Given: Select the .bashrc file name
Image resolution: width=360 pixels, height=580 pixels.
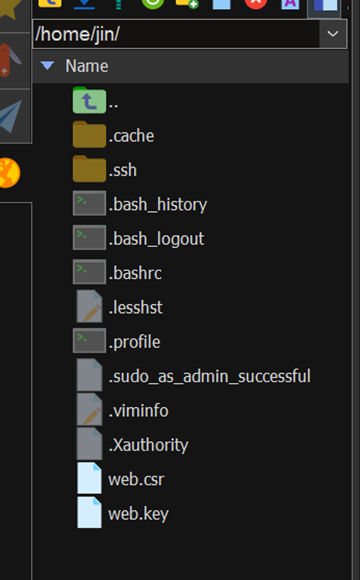Looking at the screenshot, I should coord(135,273).
